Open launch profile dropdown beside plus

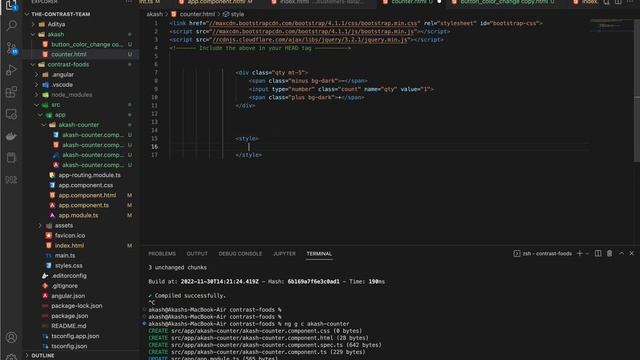(587, 253)
